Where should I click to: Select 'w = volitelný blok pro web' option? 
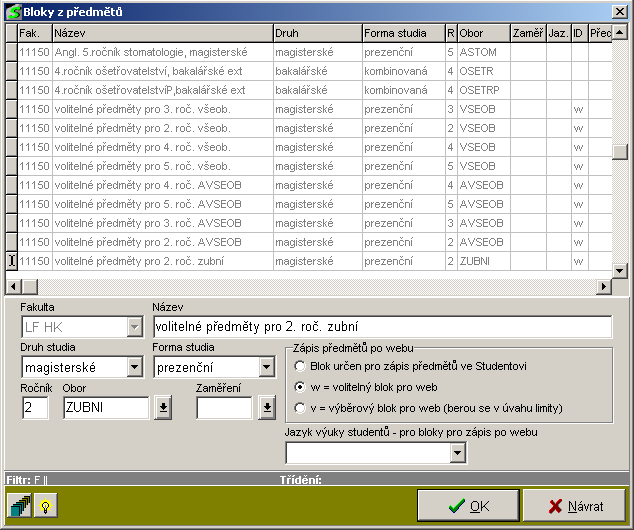299,386
